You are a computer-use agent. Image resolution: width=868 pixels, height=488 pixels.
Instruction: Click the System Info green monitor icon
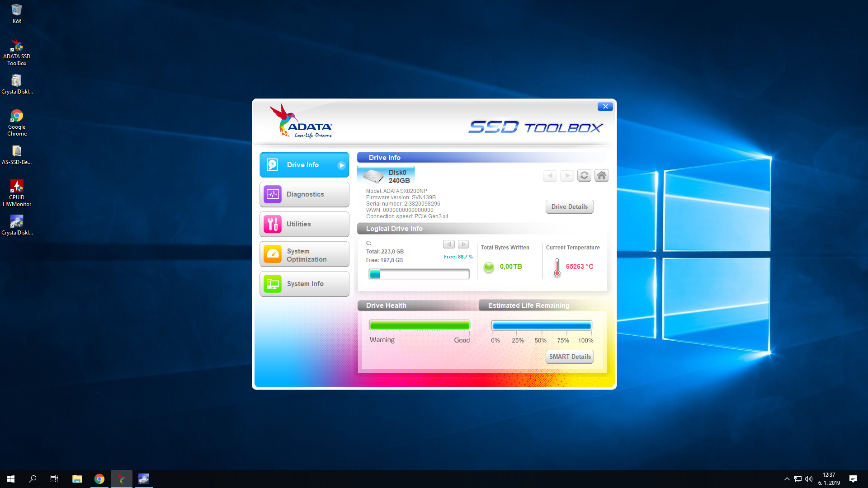(x=273, y=284)
